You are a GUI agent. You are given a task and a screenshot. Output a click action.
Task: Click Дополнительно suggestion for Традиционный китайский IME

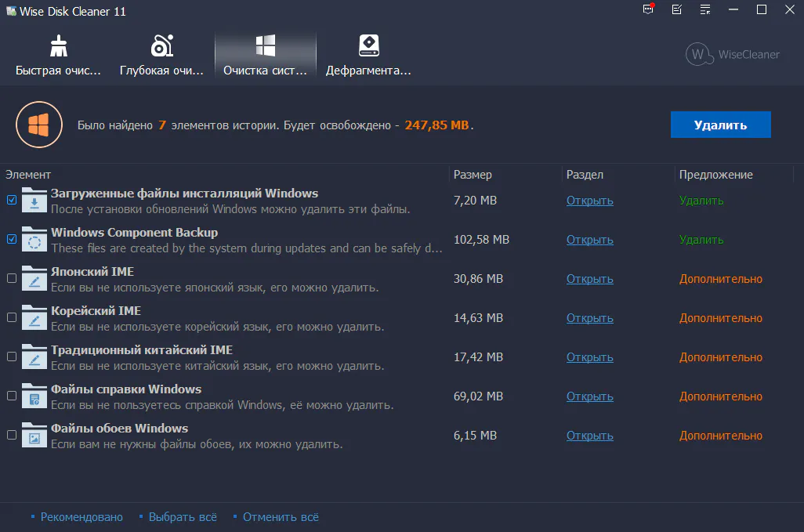point(721,357)
